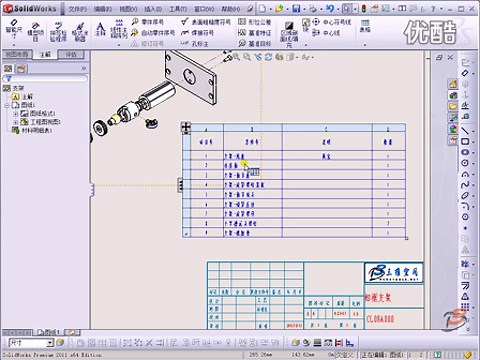Select the Line sketch tool on right toolbar
The width and height of the screenshot is (480, 360).
pos(465,130)
